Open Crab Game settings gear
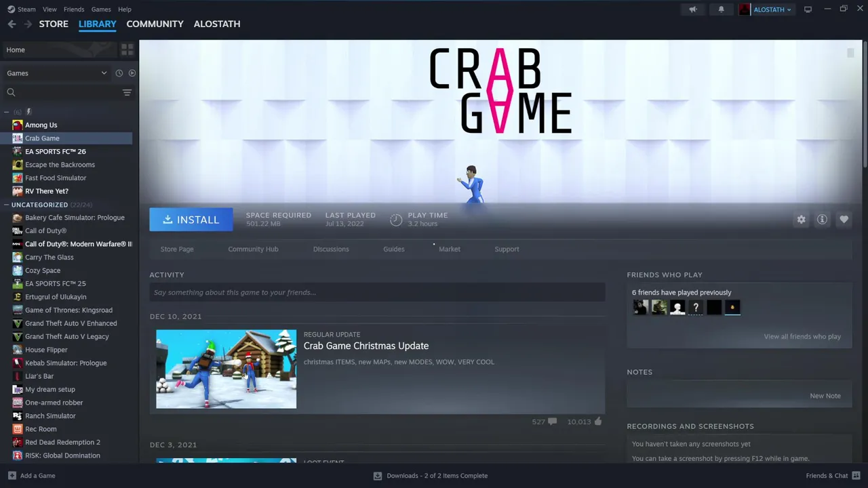The height and width of the screenshot is (488, 868). click(x=801, y=220)
